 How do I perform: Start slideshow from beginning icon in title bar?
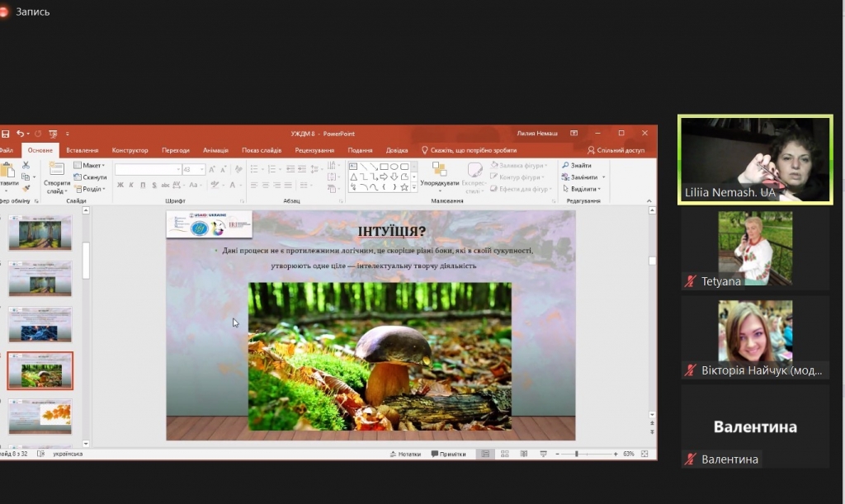tap(53, 134)
